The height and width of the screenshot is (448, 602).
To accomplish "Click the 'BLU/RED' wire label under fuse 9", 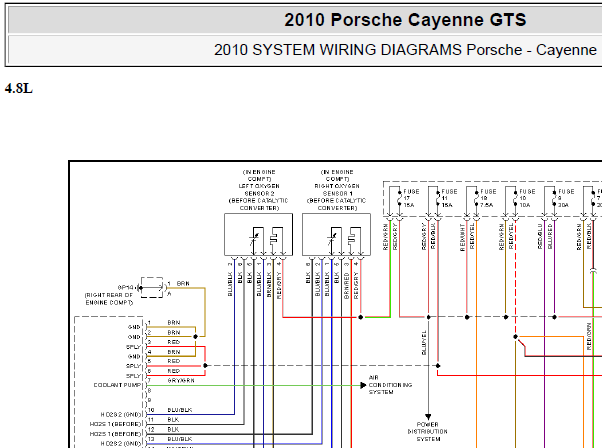I will (550, 237).
